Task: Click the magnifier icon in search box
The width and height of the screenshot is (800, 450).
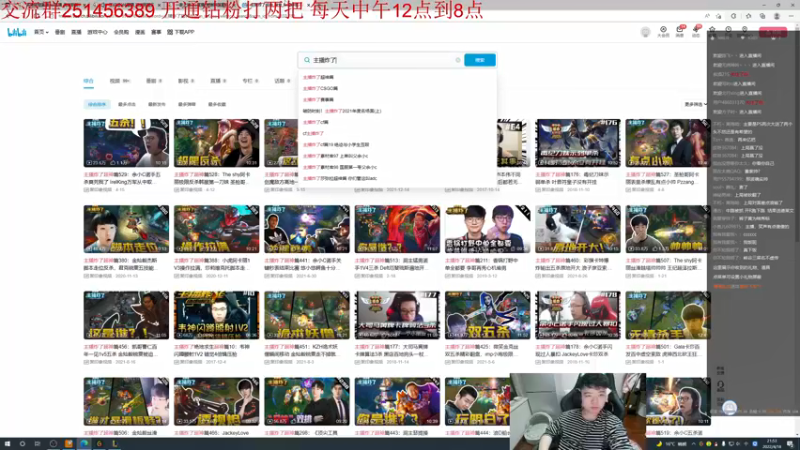Action: coord(307,60)
